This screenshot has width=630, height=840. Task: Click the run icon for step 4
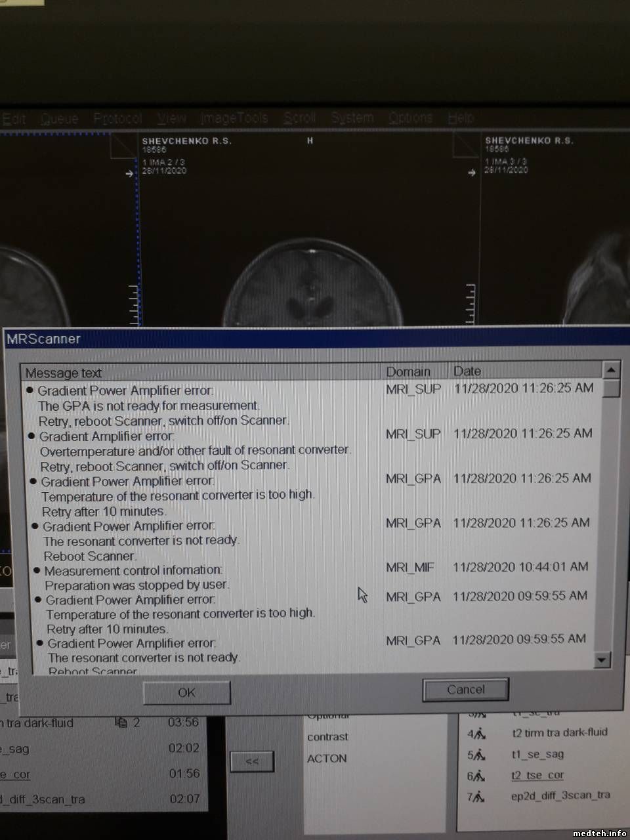pyautogui.click(x=480, y=734)
